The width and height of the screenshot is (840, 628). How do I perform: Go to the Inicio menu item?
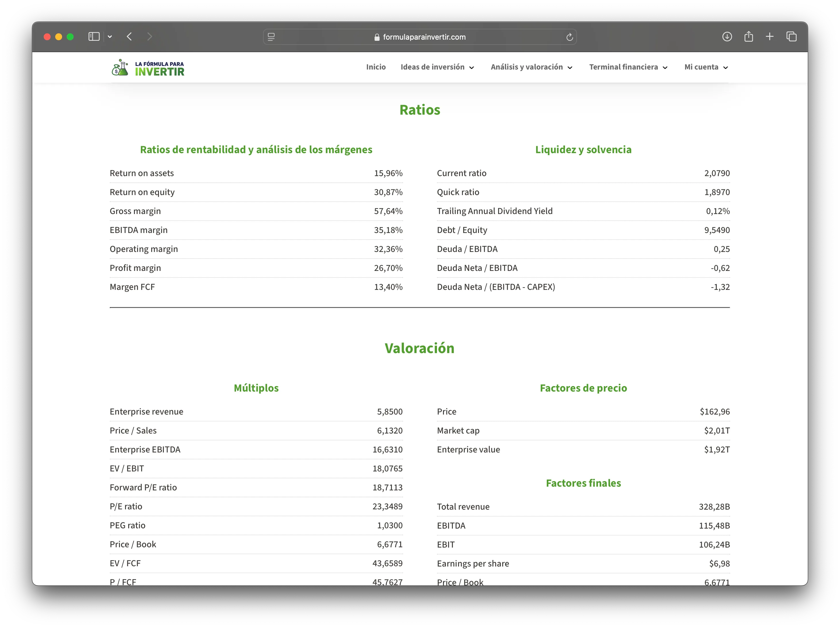point(375,67)
